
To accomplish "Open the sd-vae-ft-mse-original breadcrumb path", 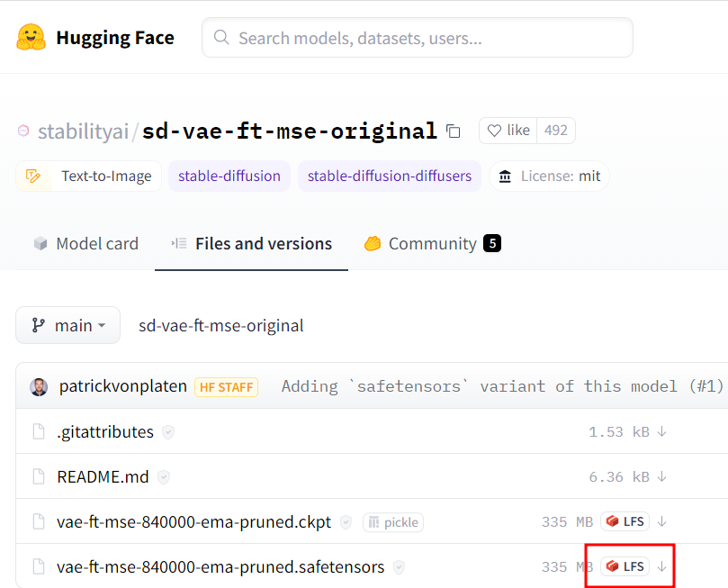I will (x=221, y=326).
